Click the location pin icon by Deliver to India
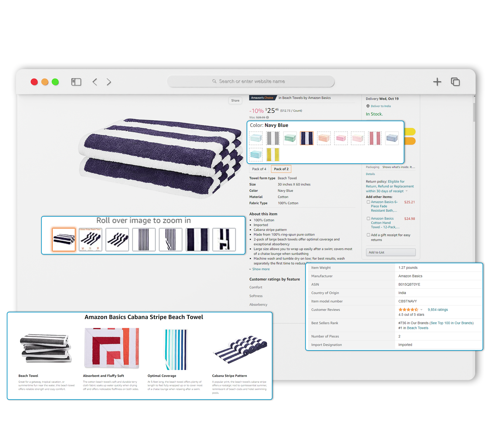 coord(368,106)
